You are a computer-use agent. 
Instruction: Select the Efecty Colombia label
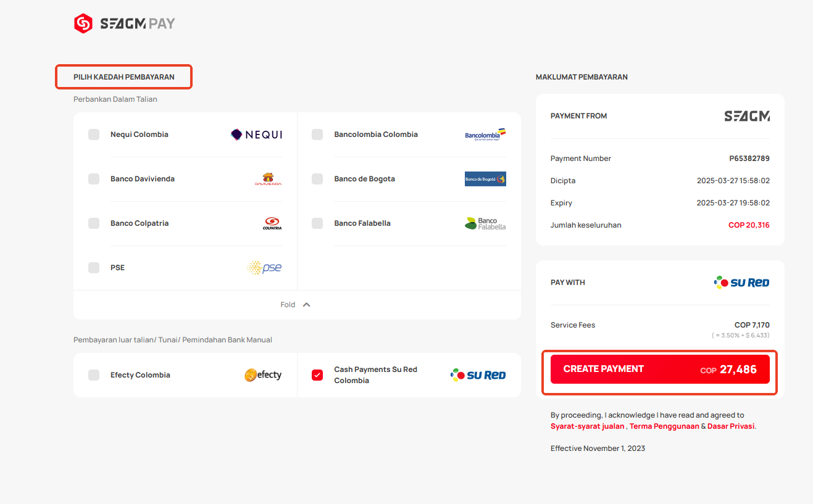click(140, 375)
